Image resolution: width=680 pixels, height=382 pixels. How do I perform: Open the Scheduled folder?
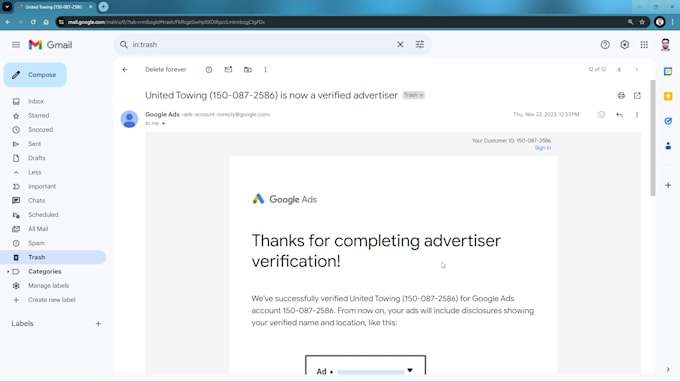(43, 215)
